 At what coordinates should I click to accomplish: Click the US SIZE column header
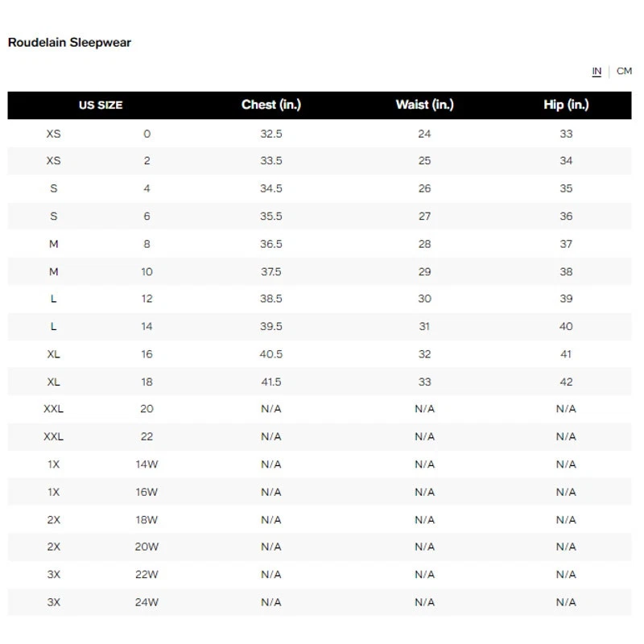pyautogui.click(x=101, y=105)
